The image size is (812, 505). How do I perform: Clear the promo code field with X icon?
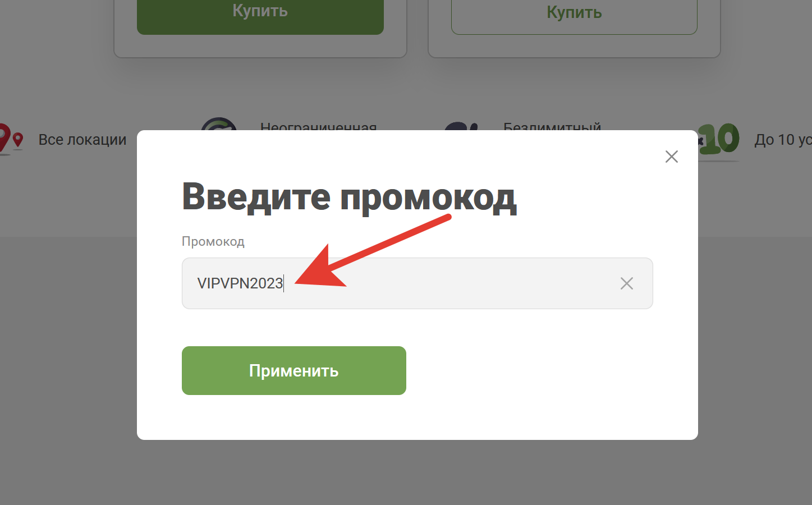tap(626, 283)
